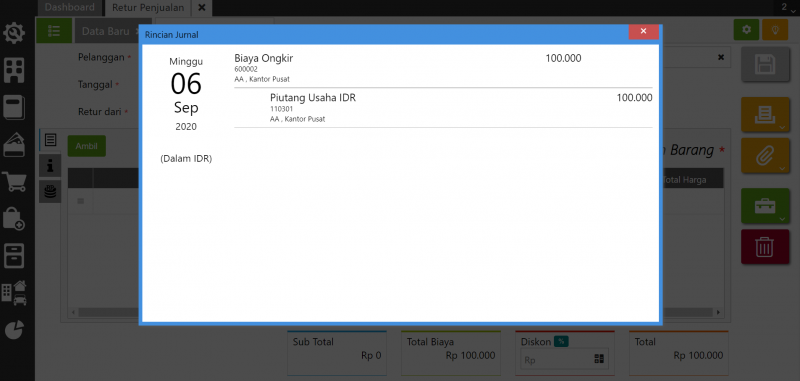Switch to the Dashboard tab

click(69, 8)
